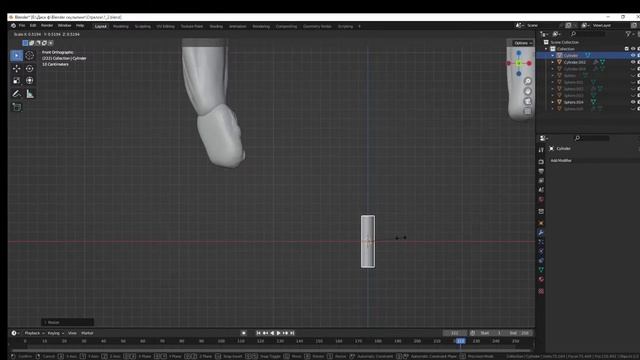The height and width of the screenshot is (360, 640).
Task: Jump to the first frame in timeline
Action: tap(258, 333)
